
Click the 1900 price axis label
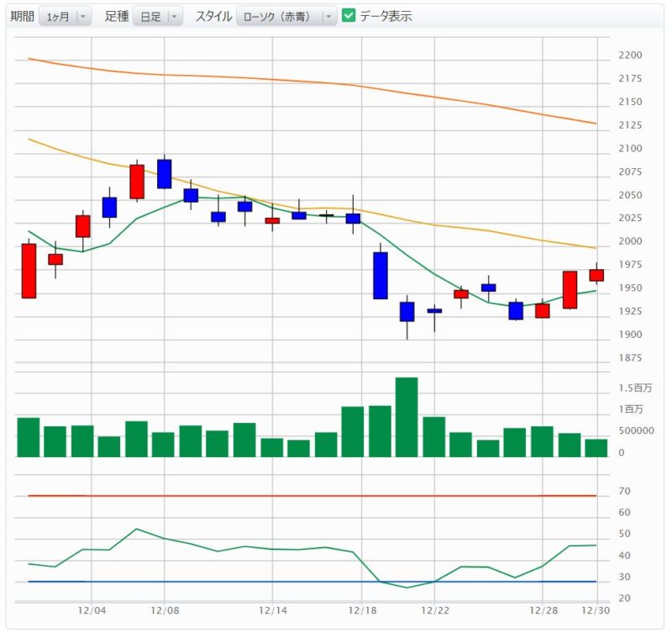630,335
